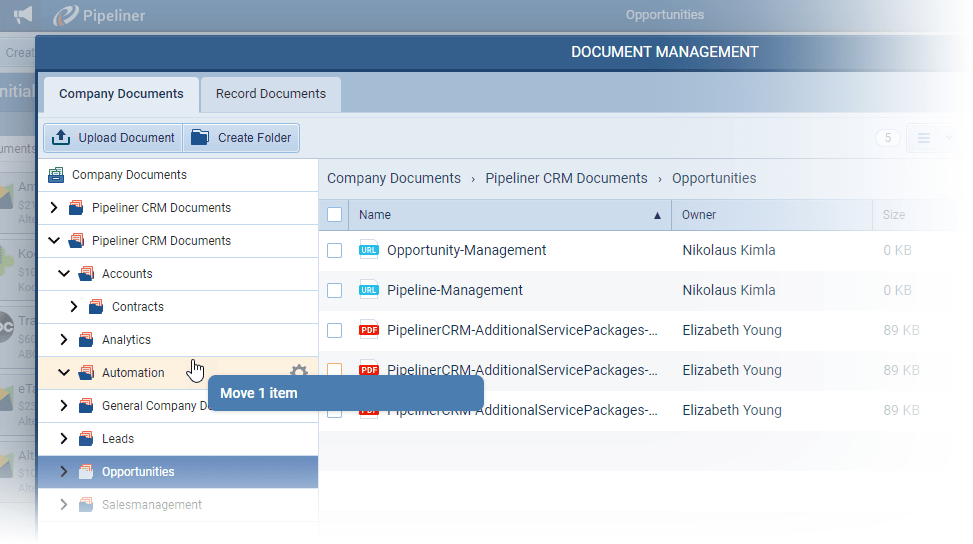The height and width of the screenshot is (544, 973).
Task: Click the Company Documents root tree icon
Action: (56, 175)
